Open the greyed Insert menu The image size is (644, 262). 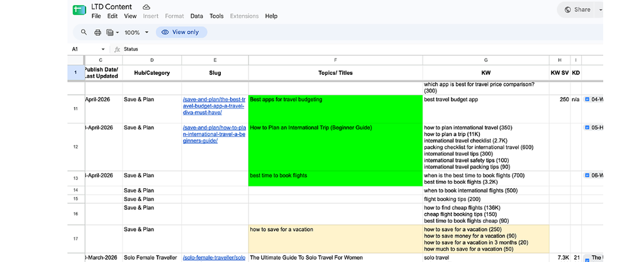tap(151, 16)
